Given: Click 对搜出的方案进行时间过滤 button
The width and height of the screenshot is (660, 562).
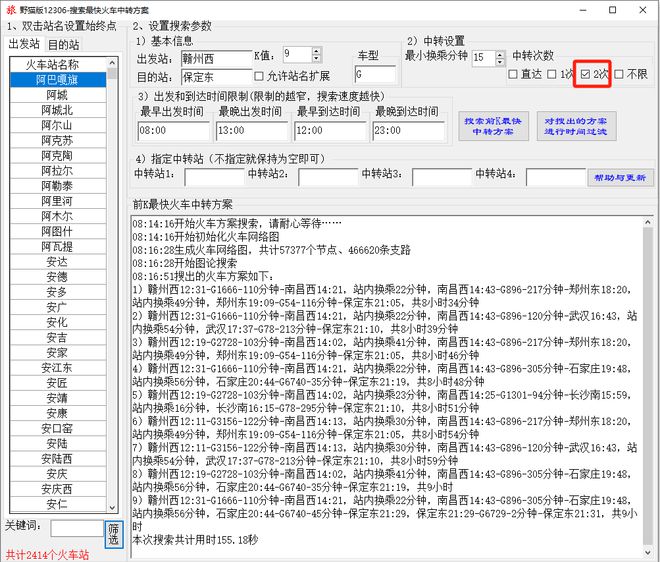Looking at the screenshot, I should click(x=576, y=126).
